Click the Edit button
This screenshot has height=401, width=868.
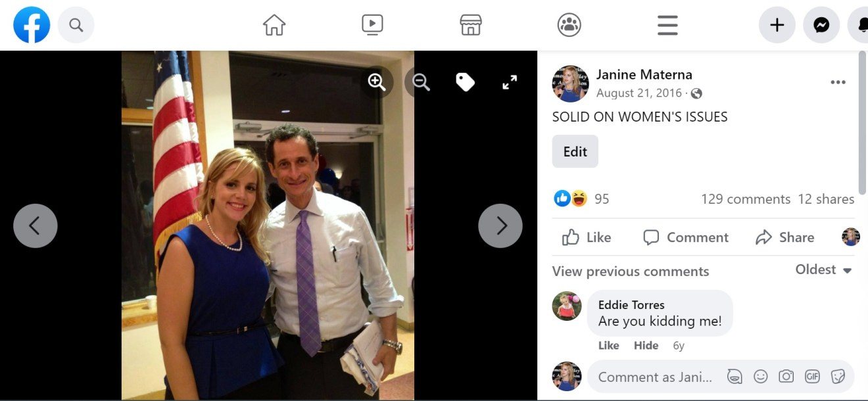click(575, 151)
